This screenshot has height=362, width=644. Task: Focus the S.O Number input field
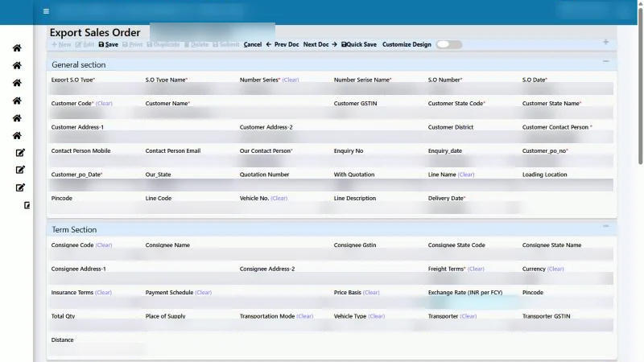click(473, 89)
